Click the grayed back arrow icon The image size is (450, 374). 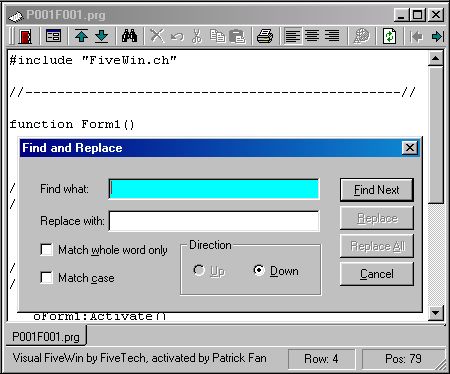pos(416,36)
